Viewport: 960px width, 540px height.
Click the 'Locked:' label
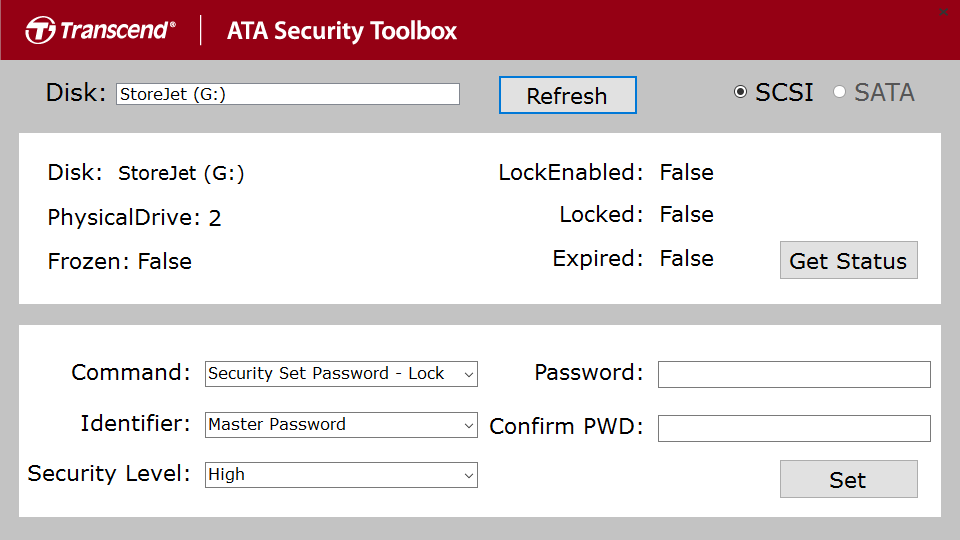coord(601,215)
